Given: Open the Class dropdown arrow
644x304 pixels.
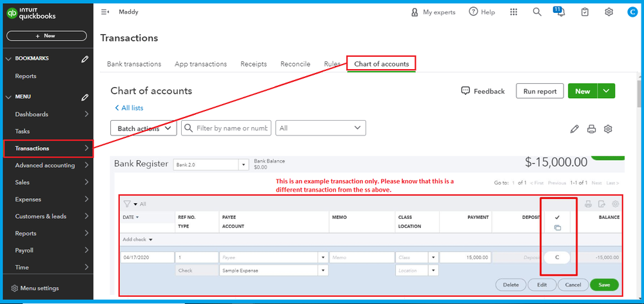Looking at the screenshot, I should [434, 258].
